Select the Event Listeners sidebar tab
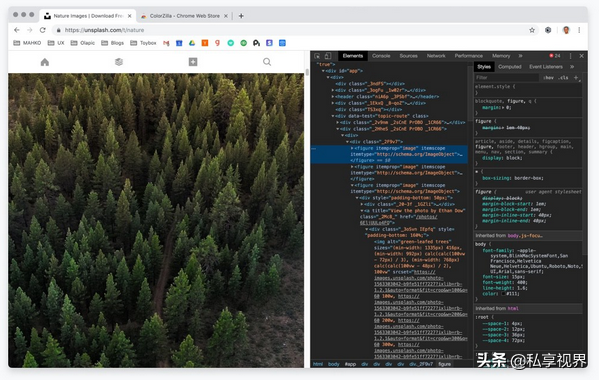599x380 pixels. (546, 66)
